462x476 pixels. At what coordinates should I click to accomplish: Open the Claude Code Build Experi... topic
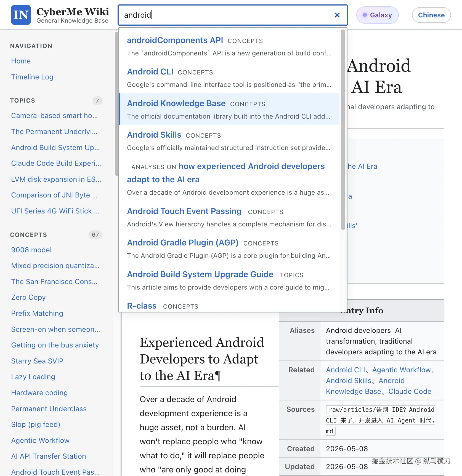pos(56,163)
